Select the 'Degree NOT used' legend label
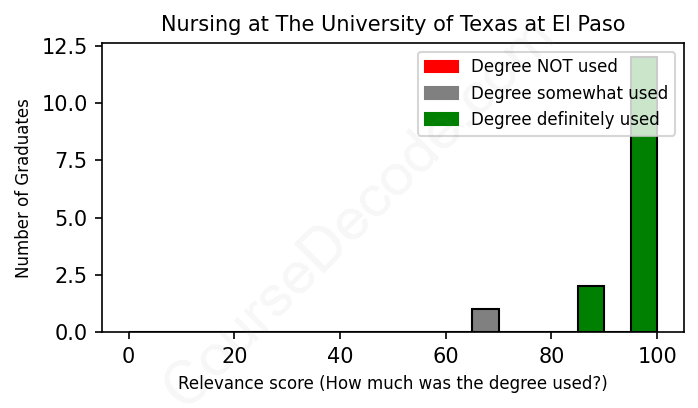The image size is (698, 408). [x=544, y=67]
